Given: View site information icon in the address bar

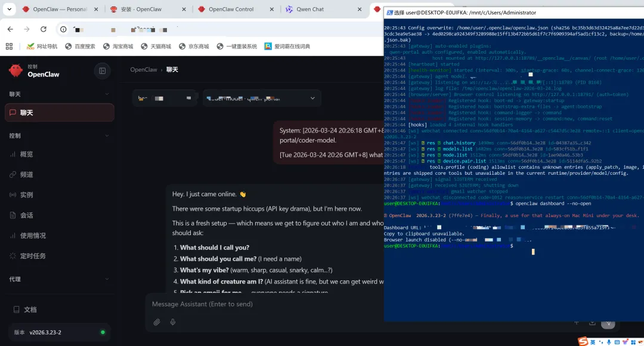Looking at the screenshot, I should [x=63, y=29].
